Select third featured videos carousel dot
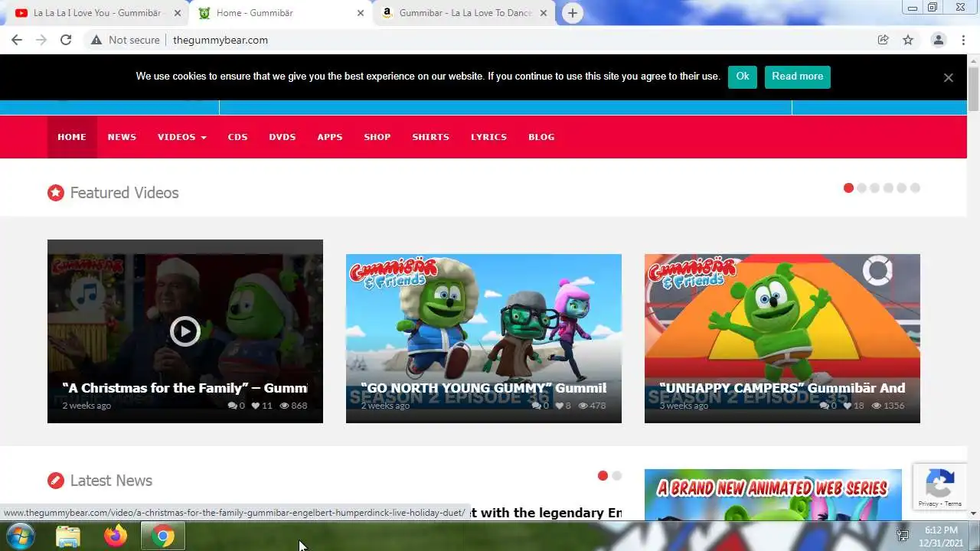The image size is (980, 551). tap(875, 187)
